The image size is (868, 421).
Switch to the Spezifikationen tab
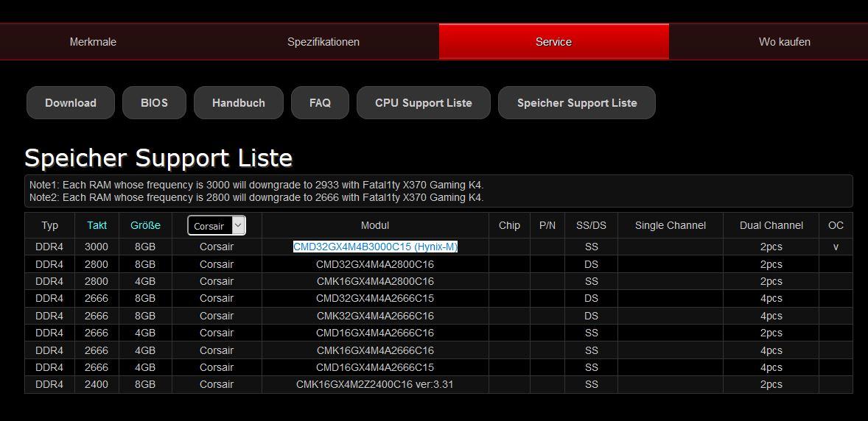click(323, 42)
